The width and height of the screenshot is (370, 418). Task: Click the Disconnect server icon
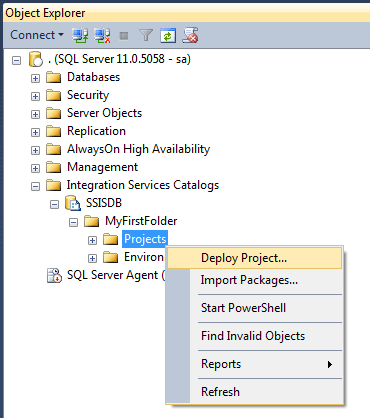click(x=102, y=35)
